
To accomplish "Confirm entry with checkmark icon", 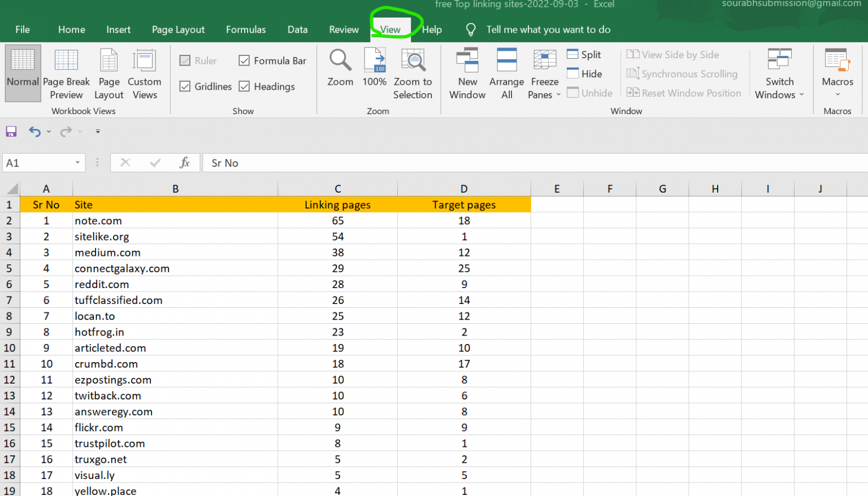I will pos(155,163).
